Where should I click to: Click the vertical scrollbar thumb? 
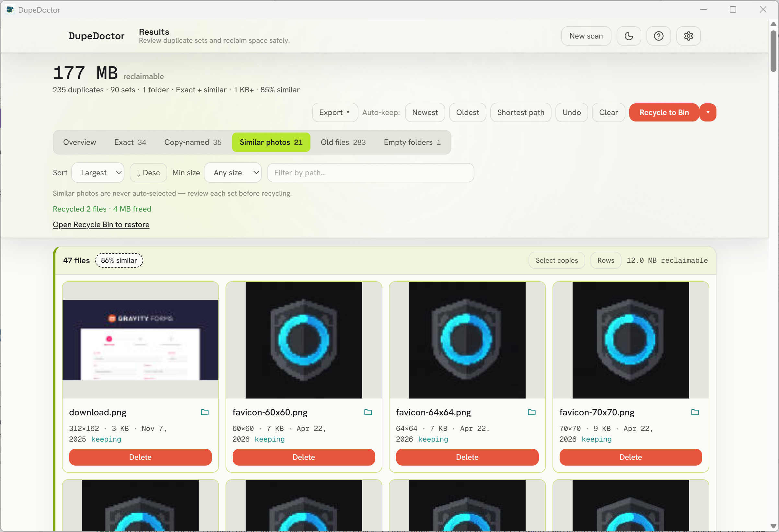click(x=773, y=51)
